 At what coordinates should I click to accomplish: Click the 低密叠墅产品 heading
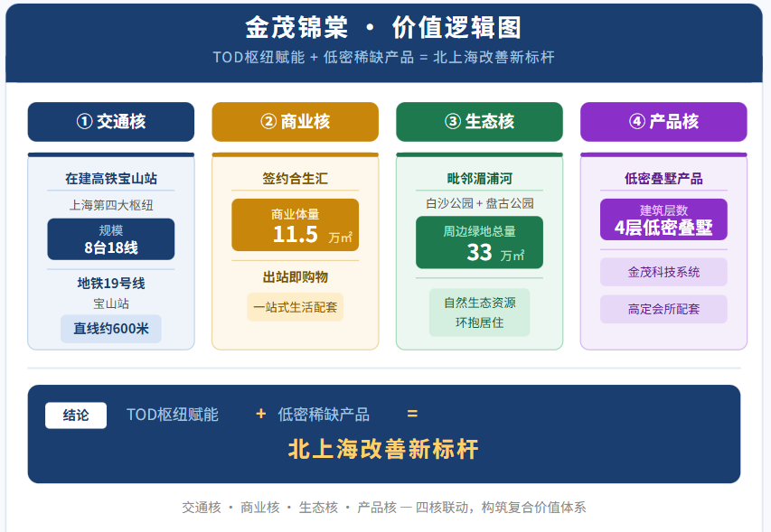pos(663,178)
